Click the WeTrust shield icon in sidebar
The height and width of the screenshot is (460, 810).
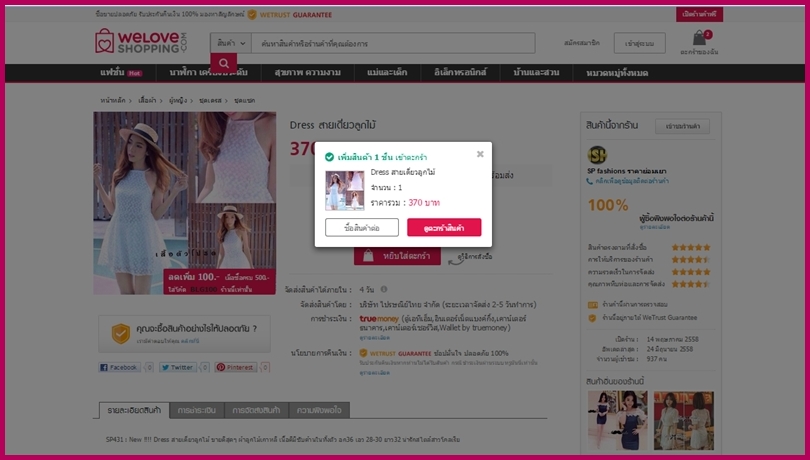[593, 318]
